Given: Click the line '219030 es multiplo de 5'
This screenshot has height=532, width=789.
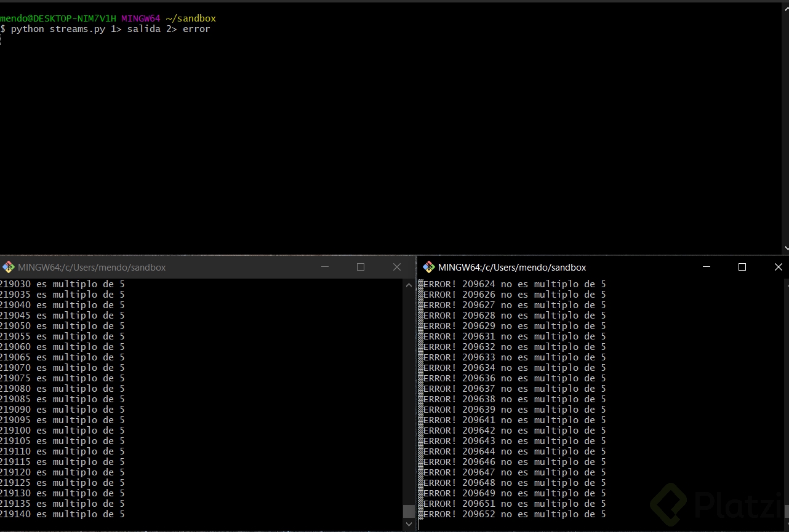Looking at the screenshot, I should pyautogui.click(x=62, y=284).
